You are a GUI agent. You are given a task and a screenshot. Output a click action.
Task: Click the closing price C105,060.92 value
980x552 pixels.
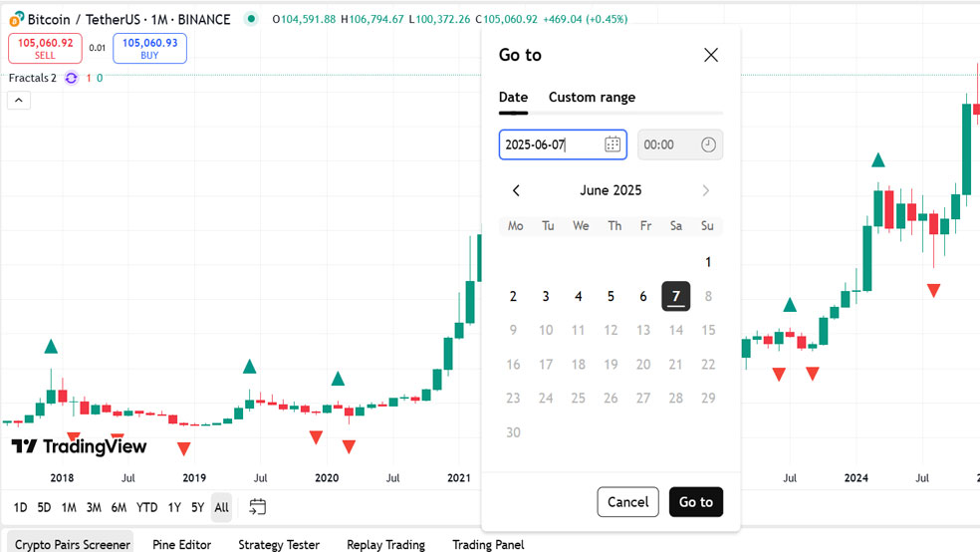506,19
